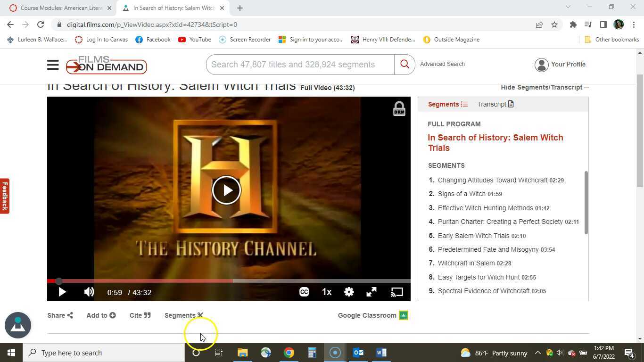Open the video player settings gear

point(349,292)
